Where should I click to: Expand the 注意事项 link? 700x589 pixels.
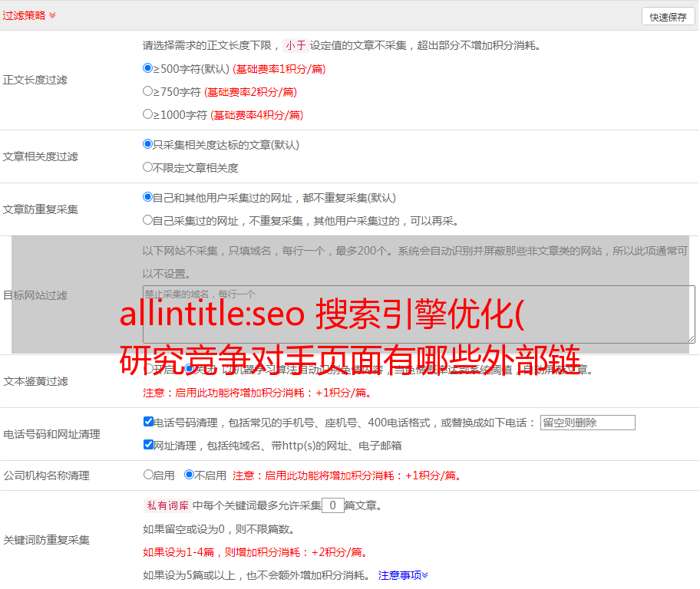[x=403, y=575]
